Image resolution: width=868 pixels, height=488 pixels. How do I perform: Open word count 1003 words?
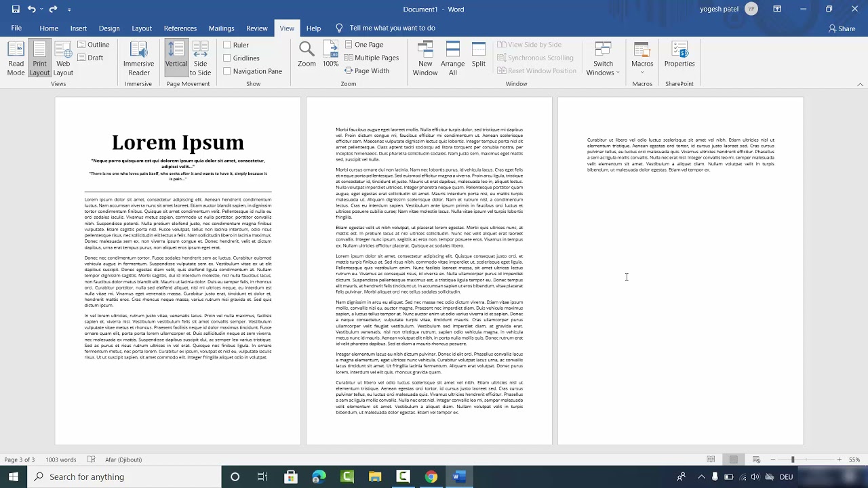point(61,460)
